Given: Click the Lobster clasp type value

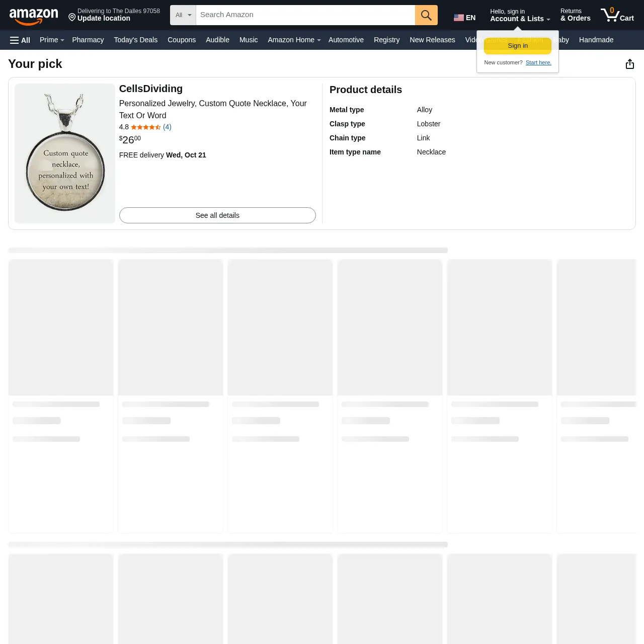Looking at the screenshot, I should pos(429,124).
